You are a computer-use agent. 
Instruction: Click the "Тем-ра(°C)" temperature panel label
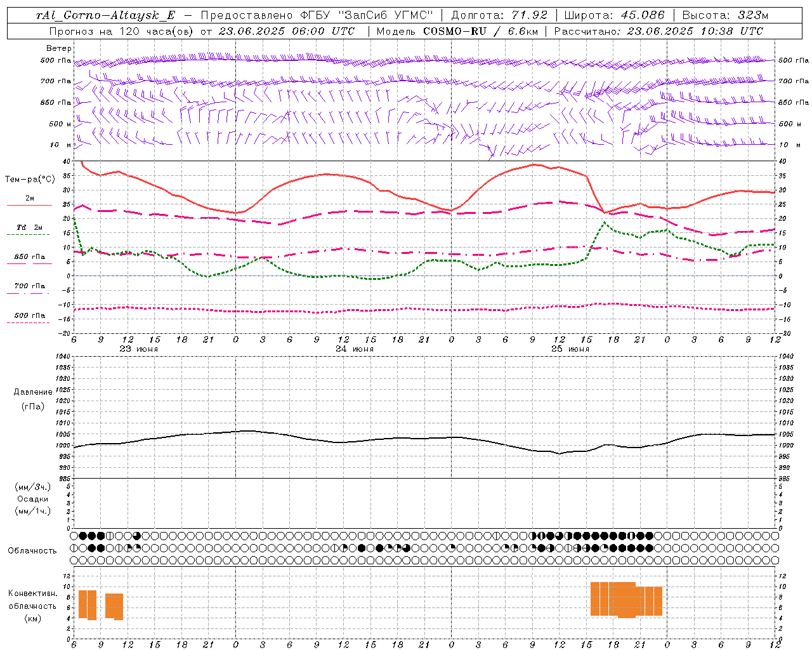pos(30,180)
